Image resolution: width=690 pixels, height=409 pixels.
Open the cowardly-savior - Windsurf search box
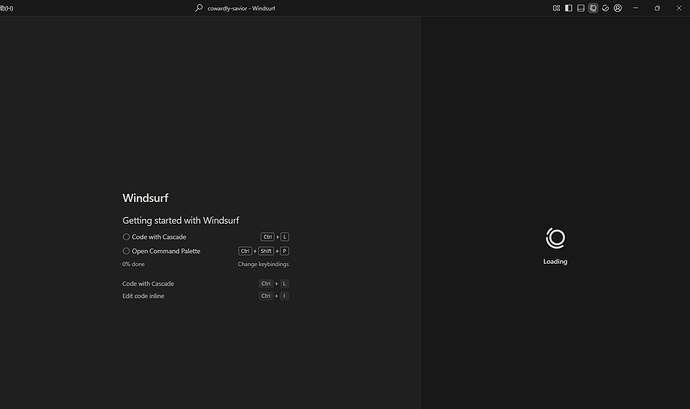235,8
